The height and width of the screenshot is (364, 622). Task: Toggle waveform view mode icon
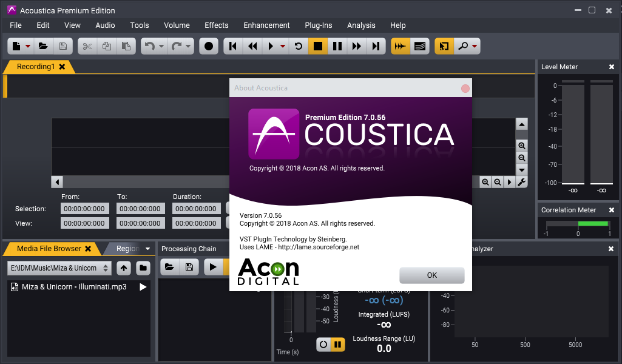tap(401, 46)
